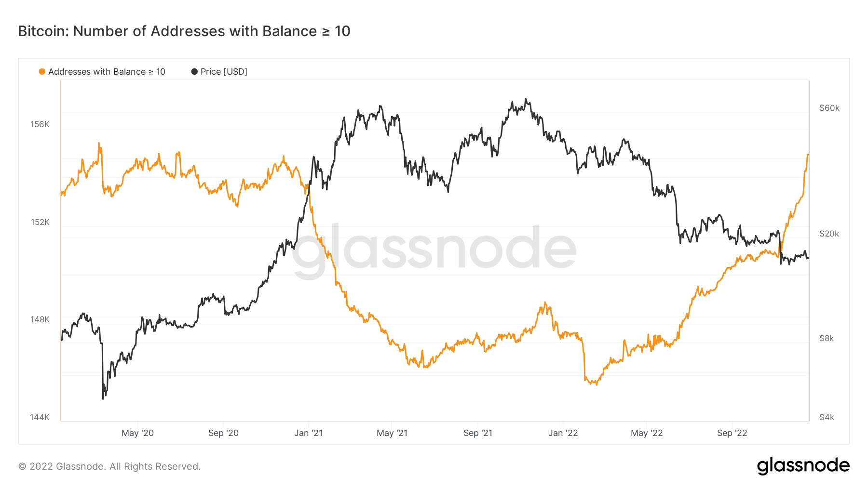Select the Sep '22 x-axis label
Image resolution: width=868 pixels, height=488 pixels.
point(732,433)
